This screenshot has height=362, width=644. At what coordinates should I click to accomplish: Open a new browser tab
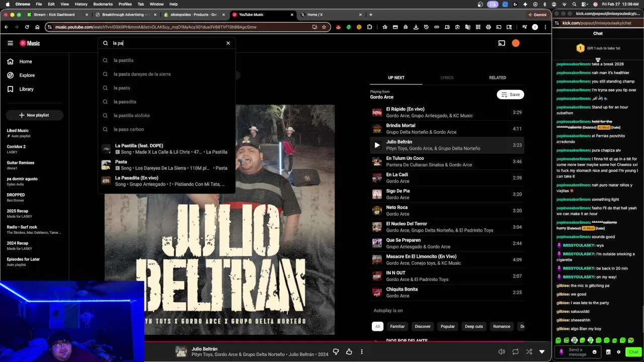coord(371,15)
